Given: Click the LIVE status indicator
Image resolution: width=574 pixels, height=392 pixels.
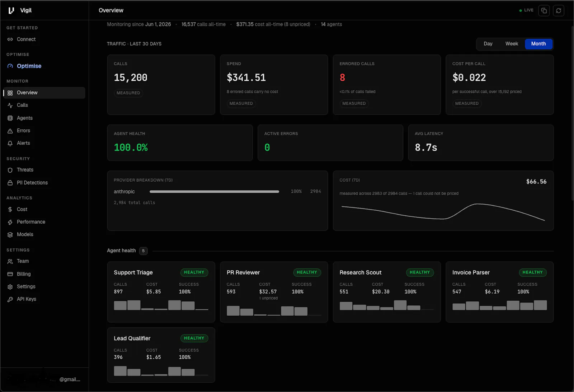Looking at the screenshot, I should 526,10.
